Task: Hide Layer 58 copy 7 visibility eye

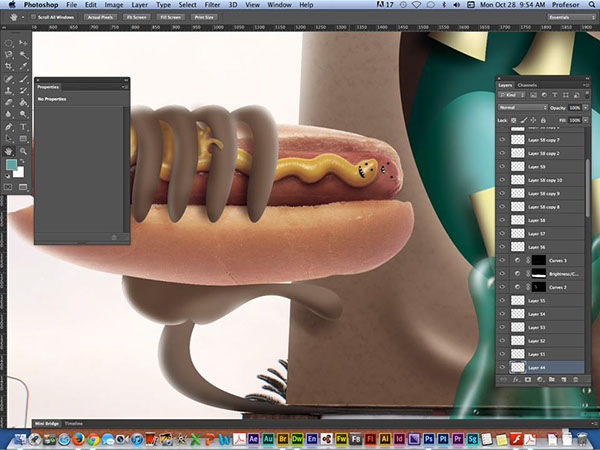Action: 502,140
